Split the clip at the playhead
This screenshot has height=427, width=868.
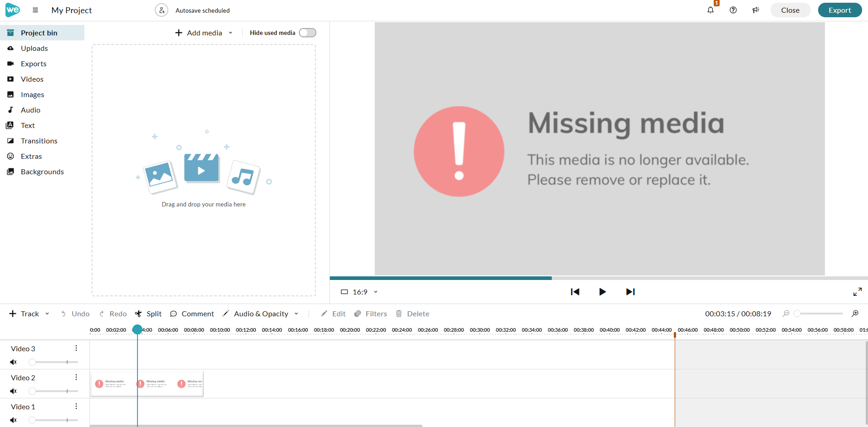pos(148,314)
